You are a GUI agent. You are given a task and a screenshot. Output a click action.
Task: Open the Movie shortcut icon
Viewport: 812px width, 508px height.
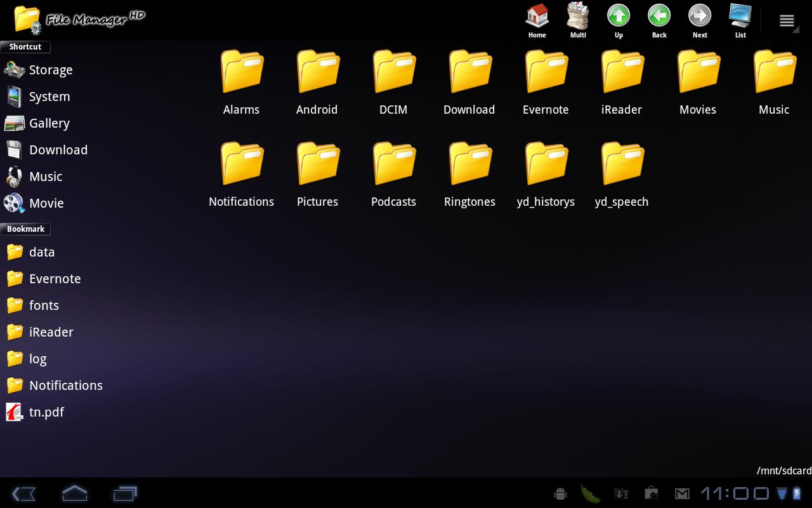[46, 203]
